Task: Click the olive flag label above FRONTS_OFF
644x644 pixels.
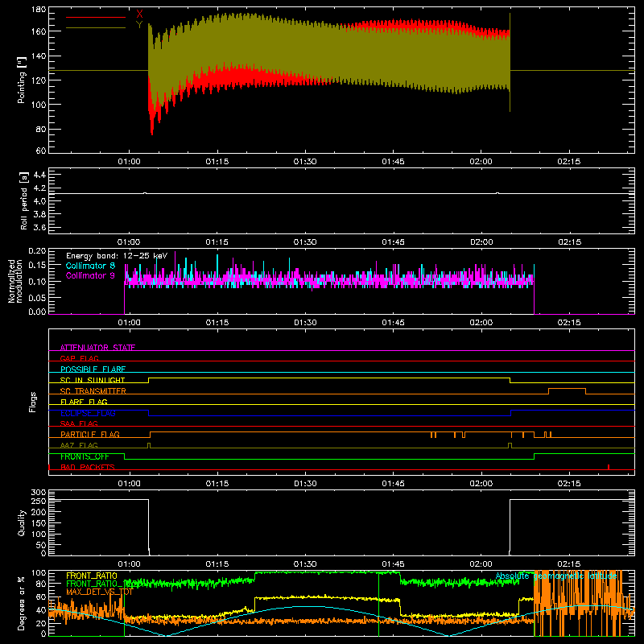Action: 79,445
